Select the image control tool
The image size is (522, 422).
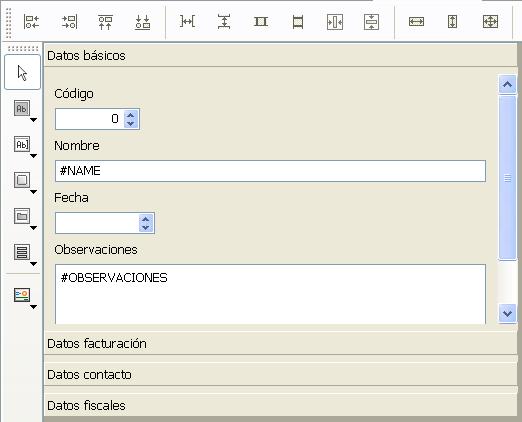22,295
